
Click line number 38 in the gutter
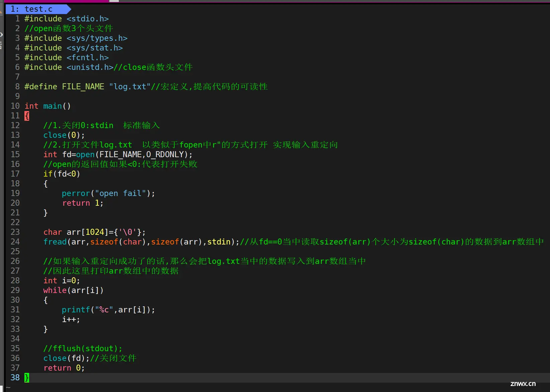pyautogui.click(x=15, y=378)
